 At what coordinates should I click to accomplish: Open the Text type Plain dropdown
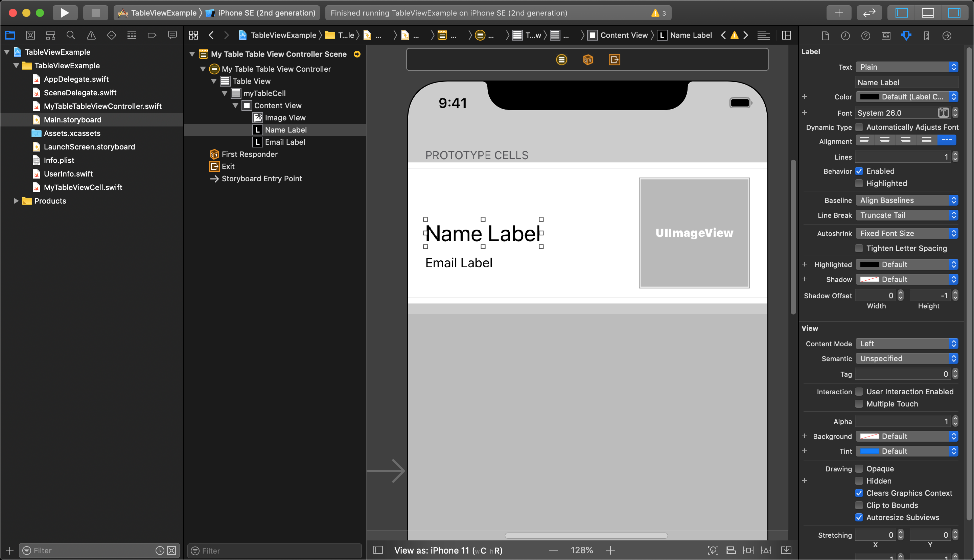[x=906, y=67]
